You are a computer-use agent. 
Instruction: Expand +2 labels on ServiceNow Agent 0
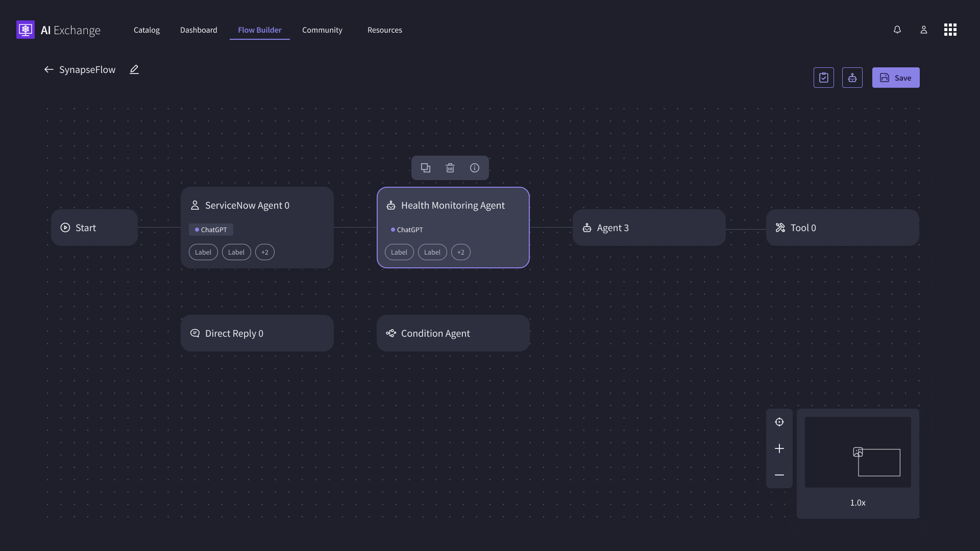pyautogui.click(x=264, y=252)
